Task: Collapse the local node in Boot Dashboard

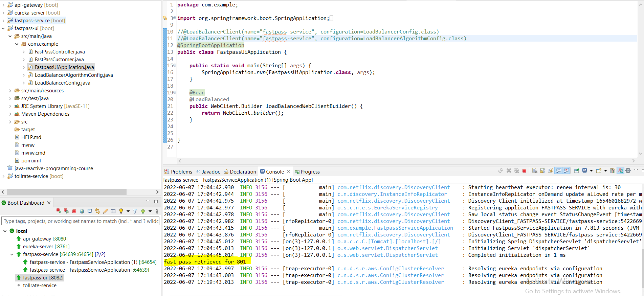Action: pyautogui.click(x=5, y=231)
